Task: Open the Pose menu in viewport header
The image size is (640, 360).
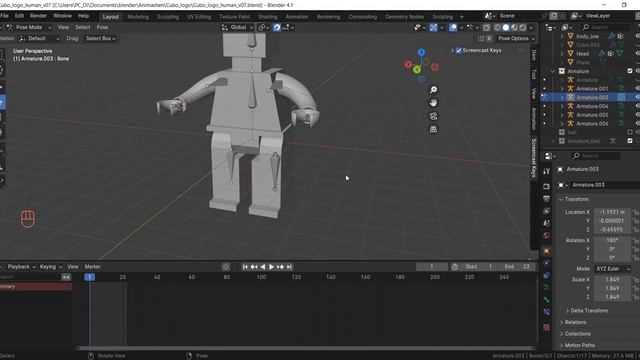Action: [102, 27]
